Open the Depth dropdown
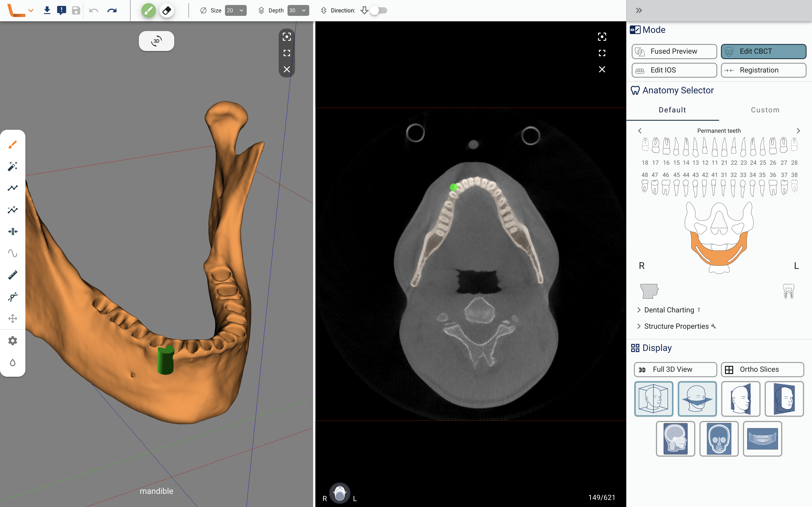Screen dimensions: 812x507 pyautogui.click(x=298, y=11)
